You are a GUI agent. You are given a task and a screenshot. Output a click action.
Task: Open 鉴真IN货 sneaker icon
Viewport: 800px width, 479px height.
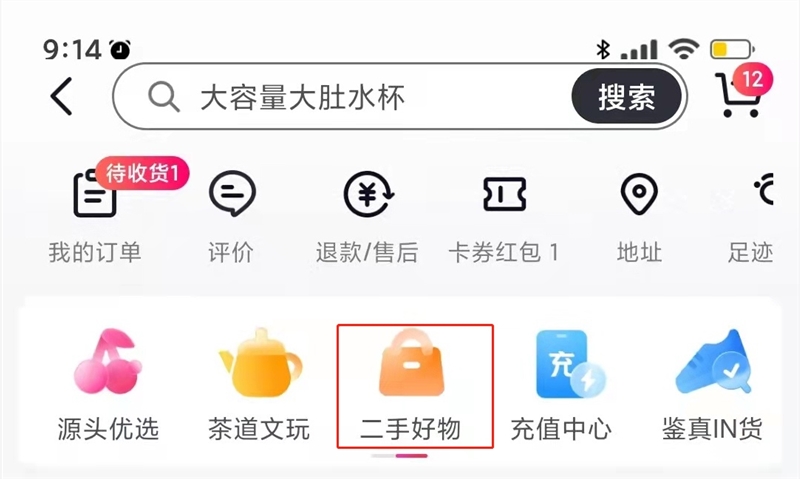[x=713, y=361]
